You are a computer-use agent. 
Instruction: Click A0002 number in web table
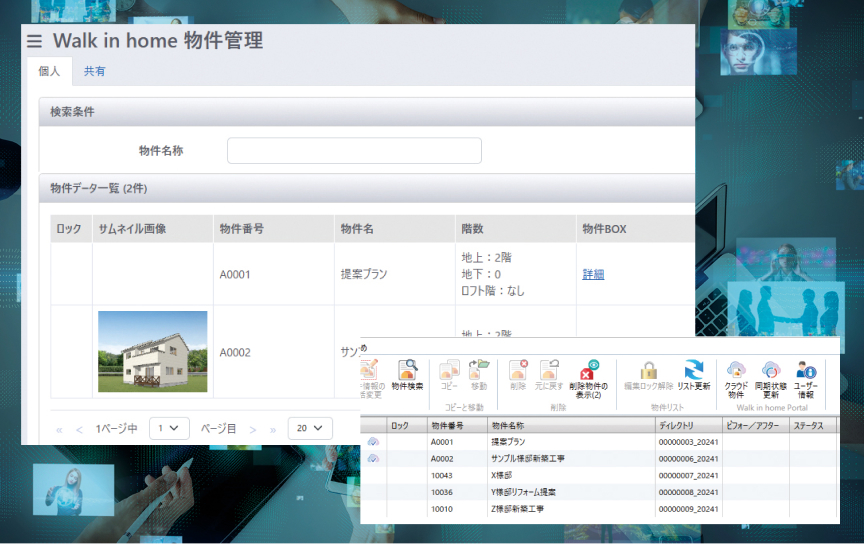[x=235, y=352]
